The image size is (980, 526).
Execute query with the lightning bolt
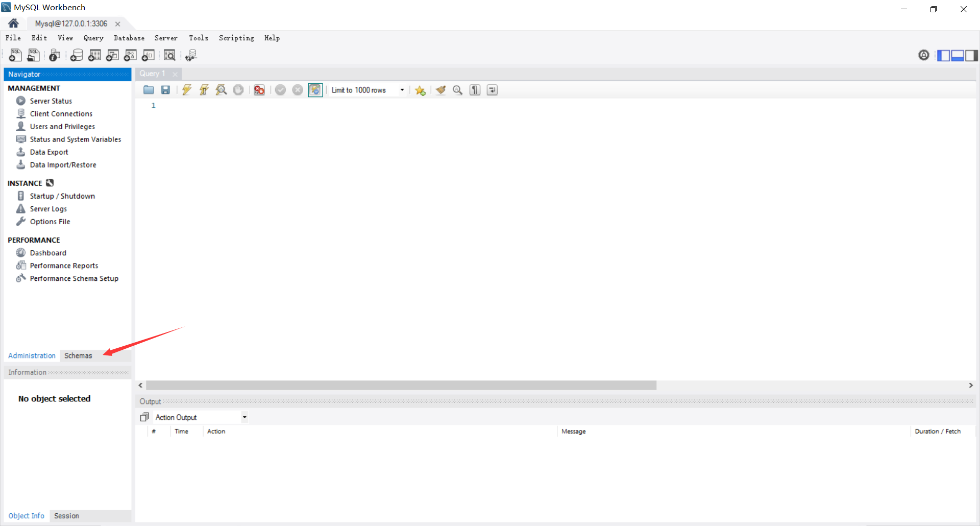187,90
